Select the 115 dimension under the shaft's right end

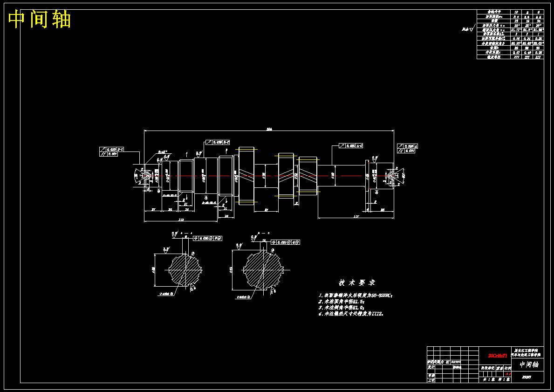[356, 216]
